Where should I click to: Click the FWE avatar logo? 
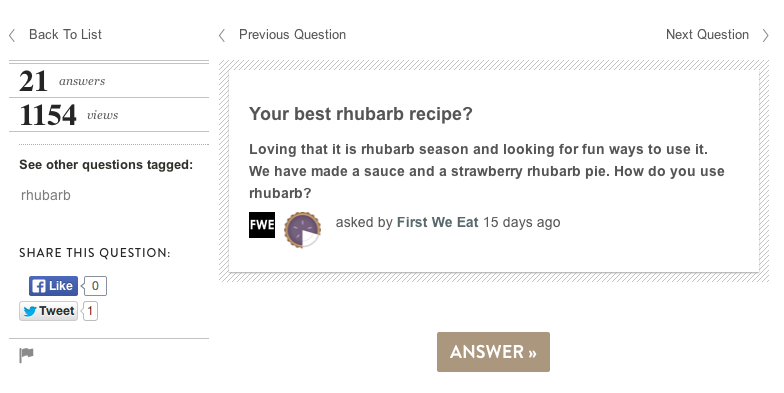click(x=262, y=224)
